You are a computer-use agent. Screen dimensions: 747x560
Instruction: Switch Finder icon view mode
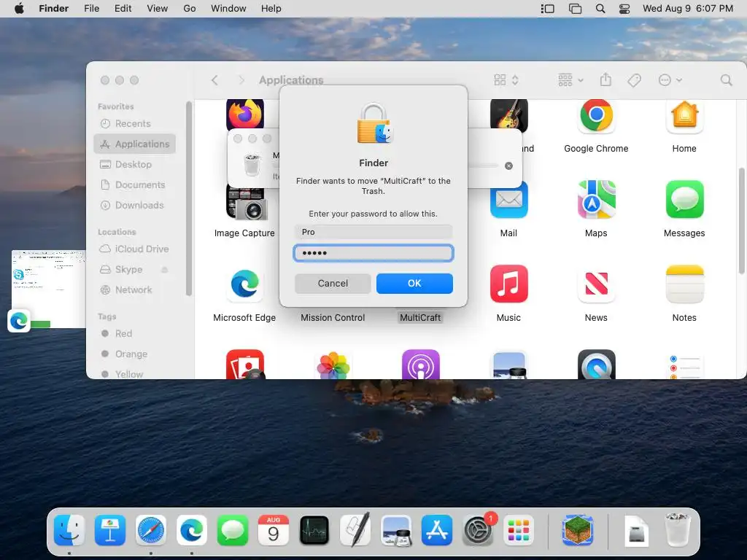point(506,80)
